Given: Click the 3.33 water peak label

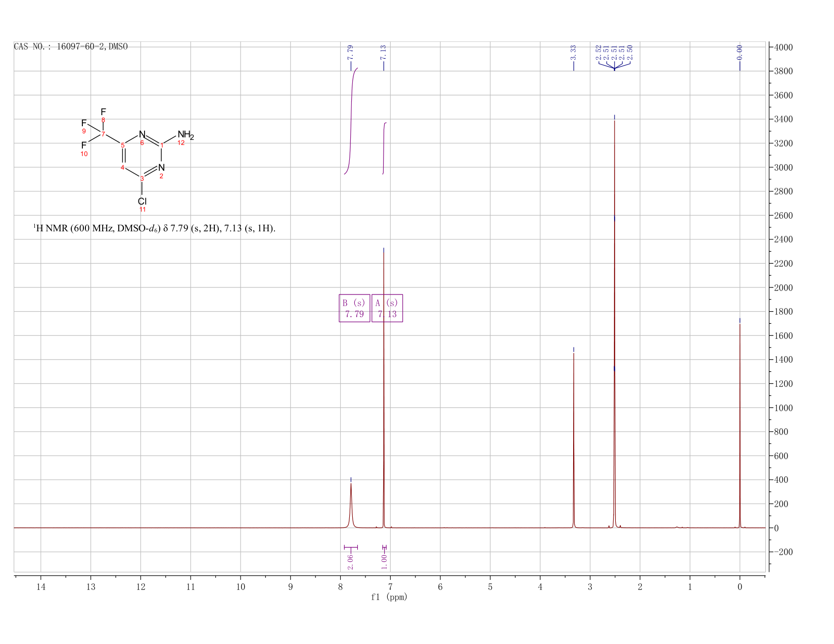Looking at the screenshot, I should (x=573, y=52).
